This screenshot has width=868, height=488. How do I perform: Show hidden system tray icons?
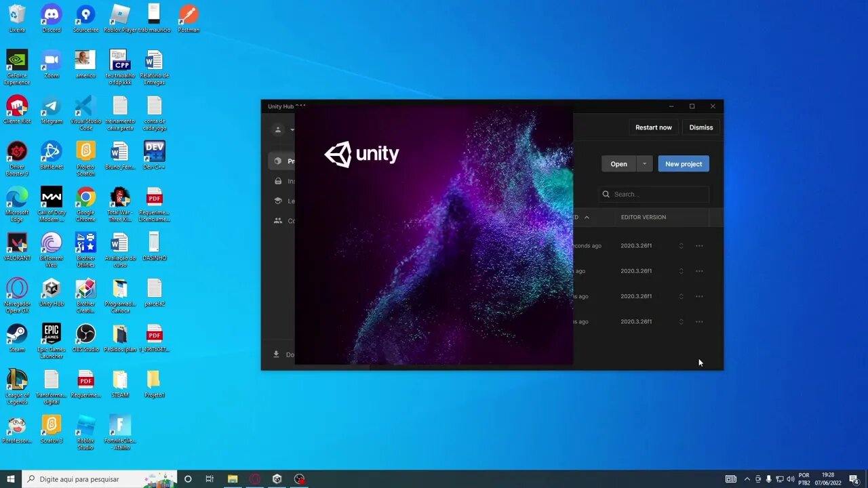[x=747, y=479]
